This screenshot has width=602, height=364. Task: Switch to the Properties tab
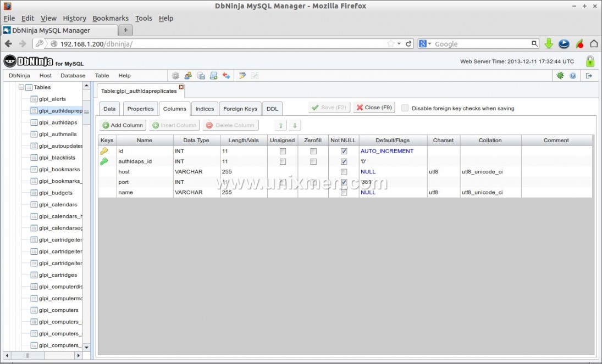141,109
